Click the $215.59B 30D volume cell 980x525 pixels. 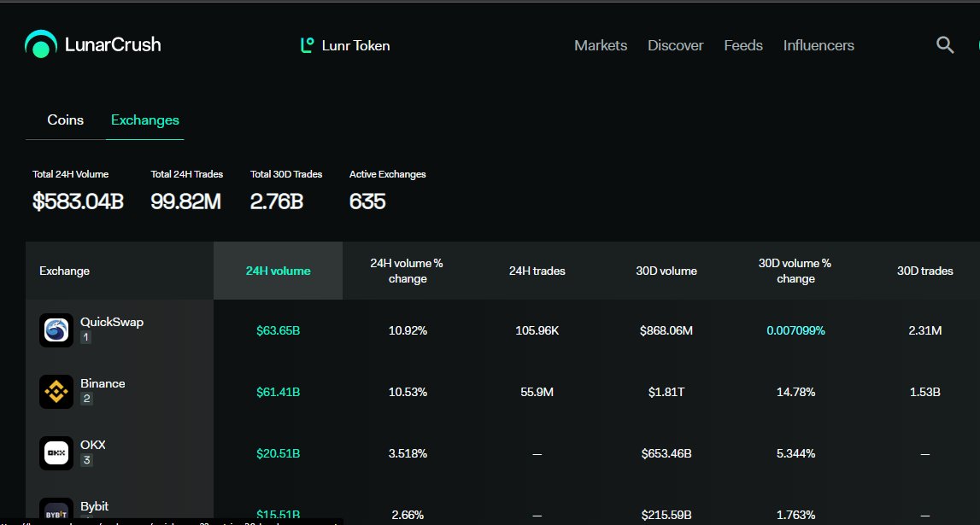tap(666, 515)
